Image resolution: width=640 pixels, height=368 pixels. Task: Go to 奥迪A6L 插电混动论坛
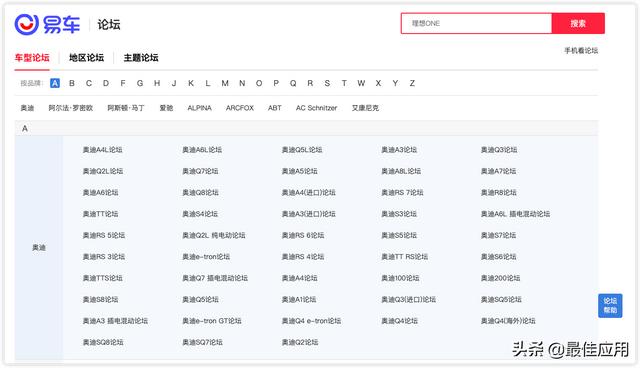coord(515,214)
